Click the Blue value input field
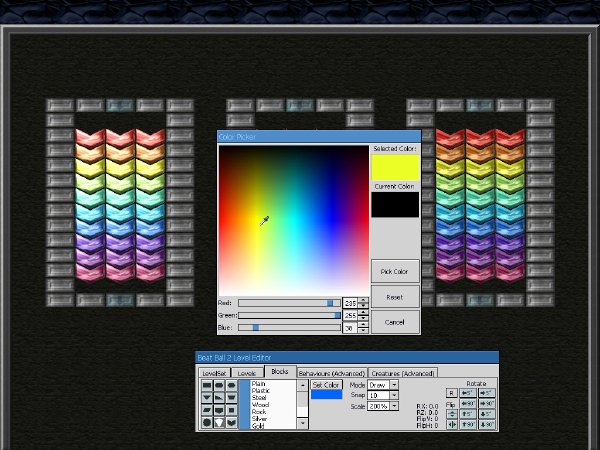The height and width of the screenshot is (450, 600). tap(350, 328)
